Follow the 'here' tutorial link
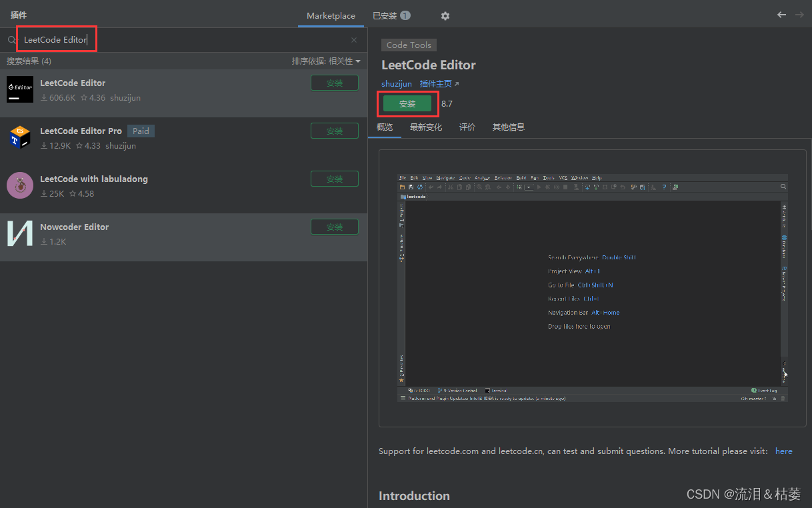Viewport: 812px width, 508px height. tap(784, 451)
